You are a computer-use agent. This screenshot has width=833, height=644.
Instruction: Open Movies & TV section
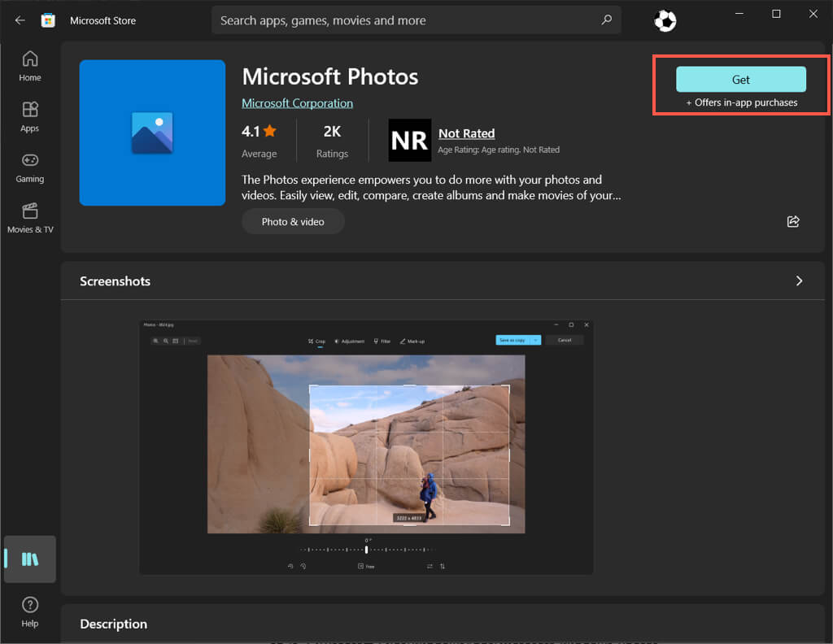tap(30, 218)
